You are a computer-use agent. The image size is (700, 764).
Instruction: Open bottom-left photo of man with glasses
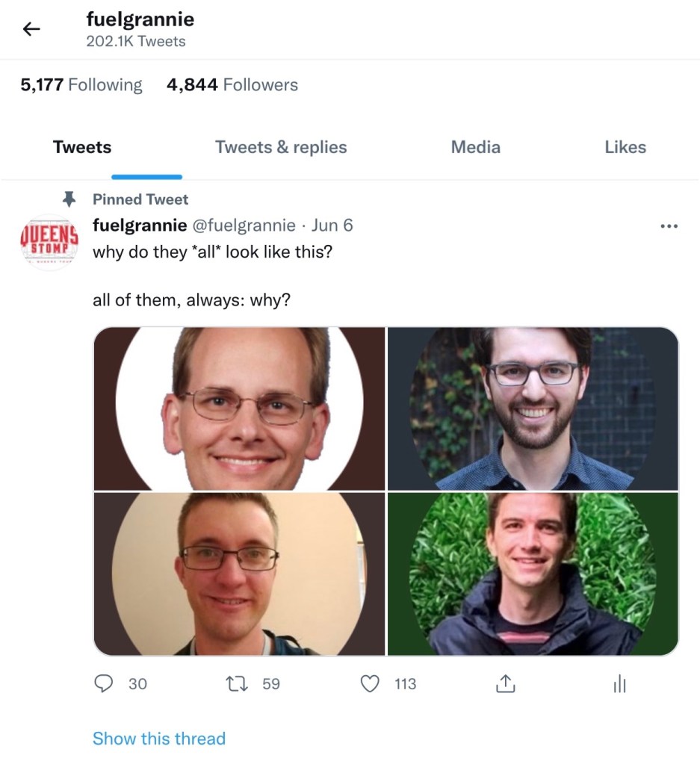click(240, 574)
